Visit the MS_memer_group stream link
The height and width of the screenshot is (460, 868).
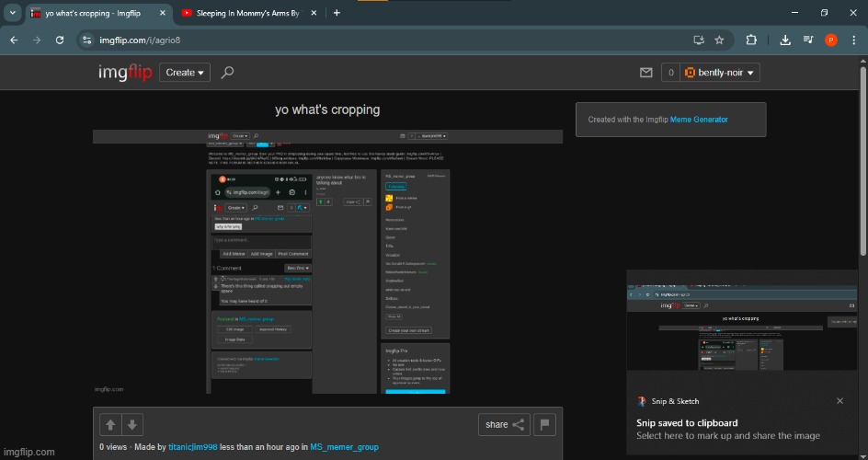point(344,447)
